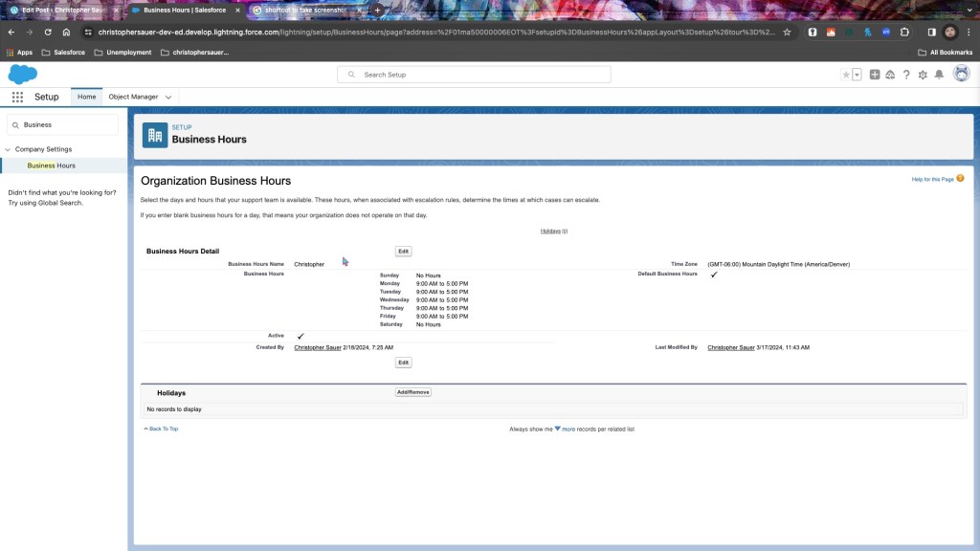980x551 pixels.
Task: Switch to the Home tab
Action: coord(86,97)
